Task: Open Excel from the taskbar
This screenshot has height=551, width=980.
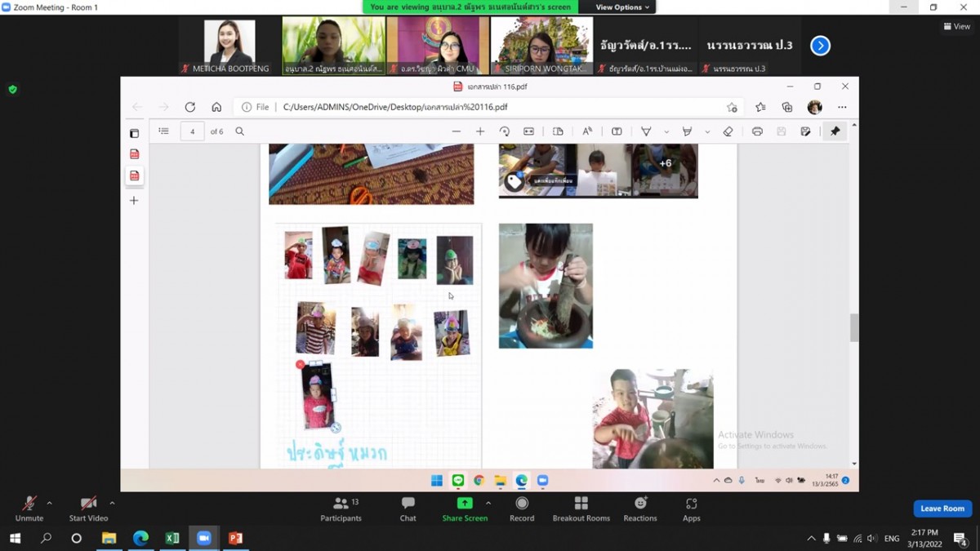Action: click(172, 538)
